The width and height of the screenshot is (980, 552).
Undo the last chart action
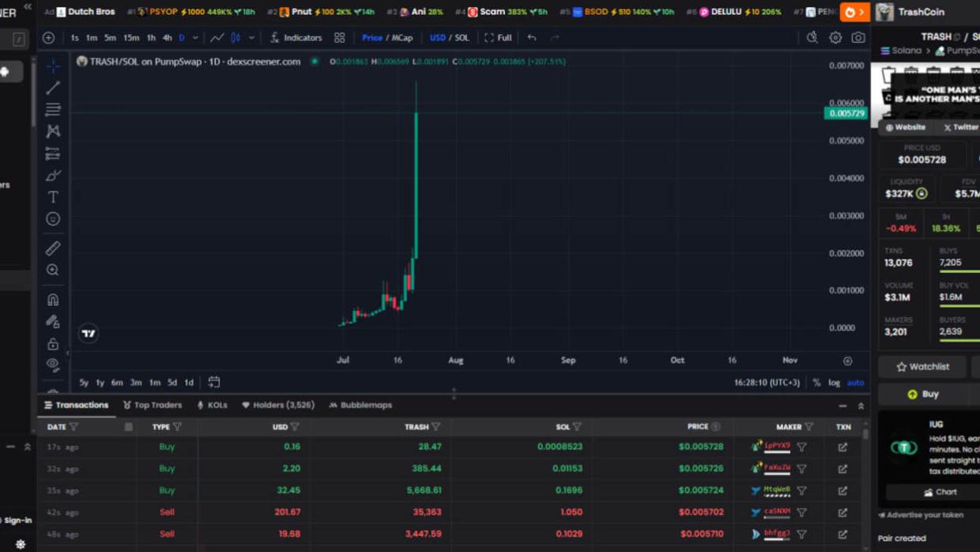coord(532,38)
